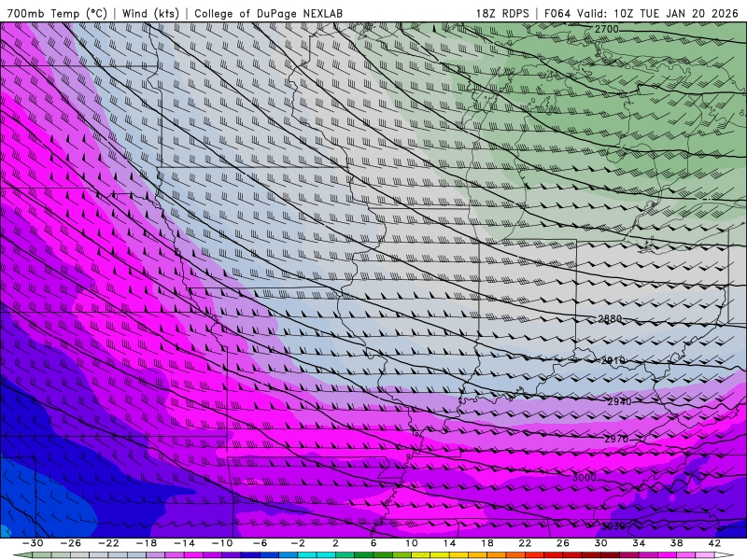Click the 42 color scale label
This screenshot has height=560, width=747.
coord(714,543)
